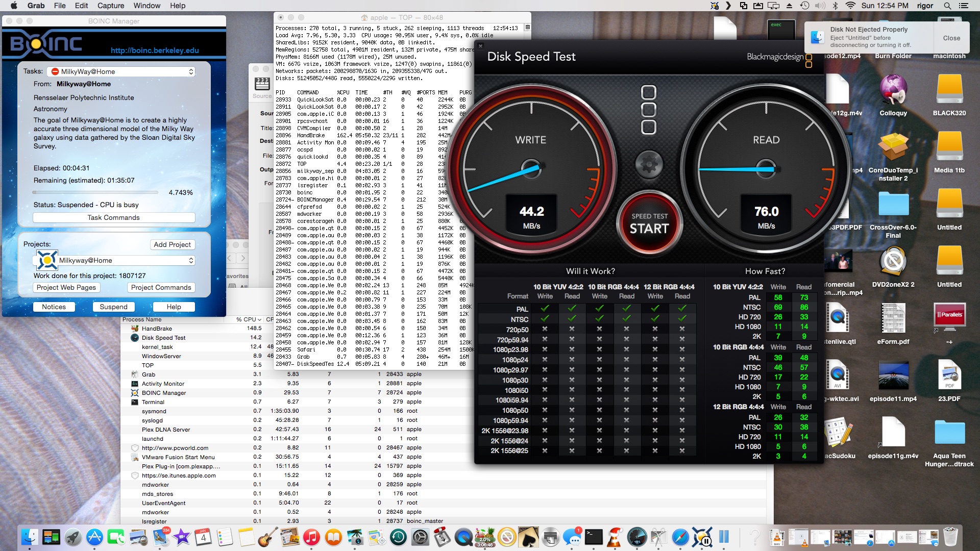Open the Window menu in menu bar
This screenshot has height=551, width=980.
[147, 6]
